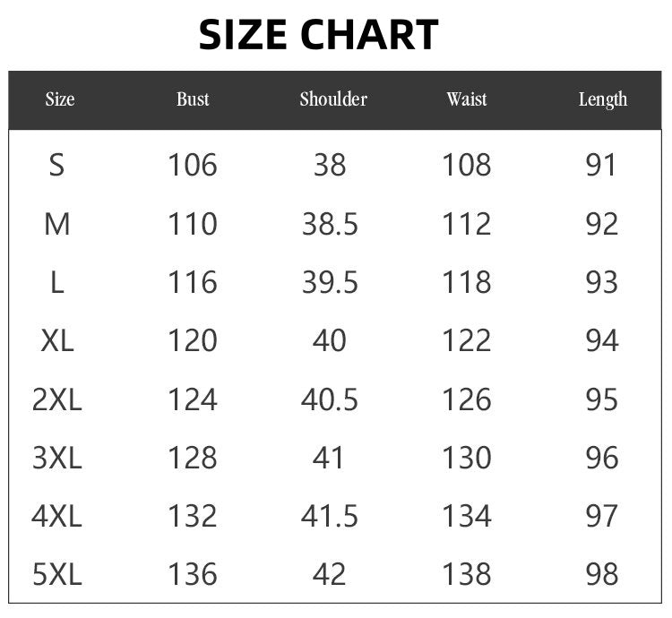Click waist value 118 for size L
This screenshot has width=672, height=618.
(467, 282)
